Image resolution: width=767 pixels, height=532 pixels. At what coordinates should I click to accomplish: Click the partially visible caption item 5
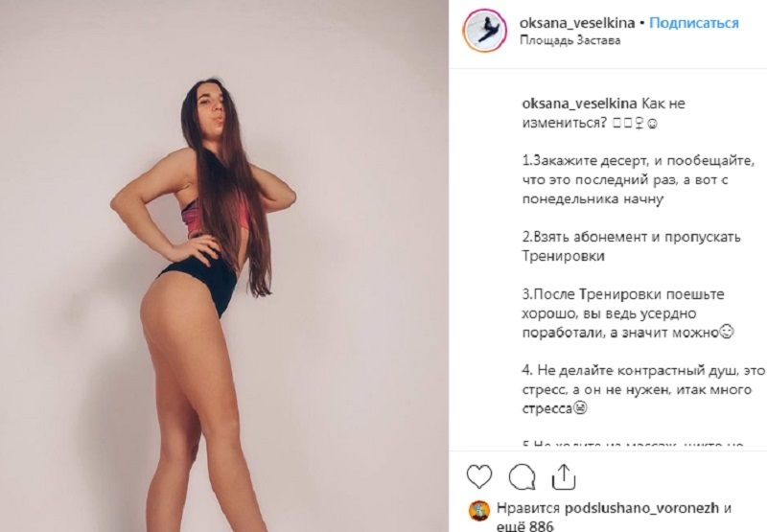click(633, 446)
